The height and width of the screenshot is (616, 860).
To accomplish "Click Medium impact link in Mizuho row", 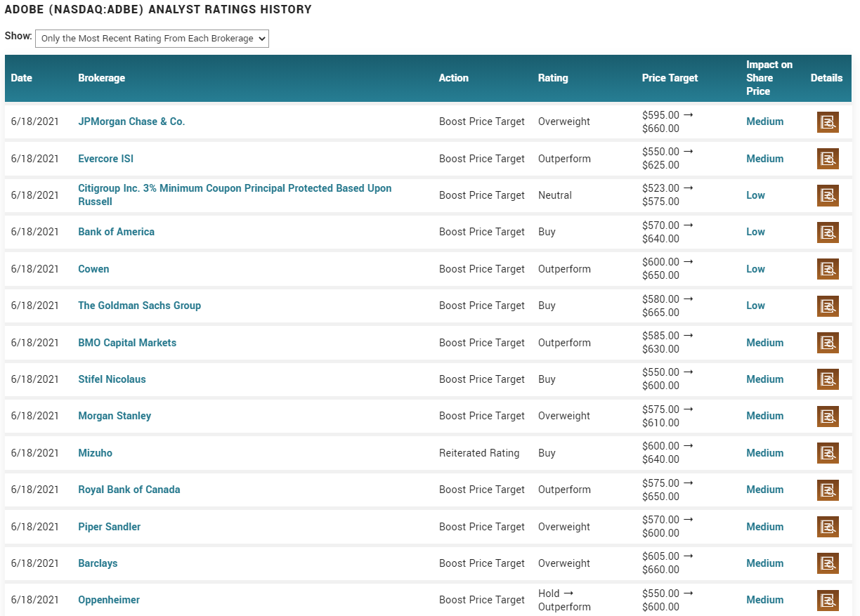I will 764,453.
